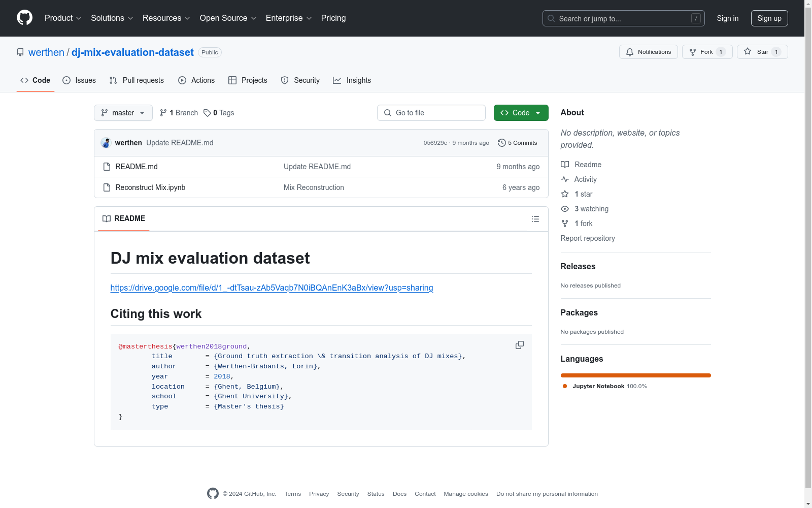View the 3 watching link
Screen dimensions: 812x508
pyautogui.click(x=585, y=209)
